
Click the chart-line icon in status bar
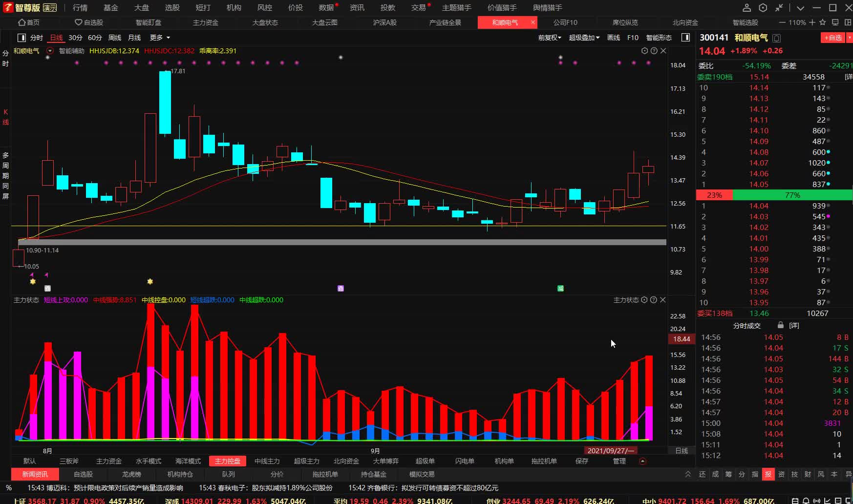point(828,501)
